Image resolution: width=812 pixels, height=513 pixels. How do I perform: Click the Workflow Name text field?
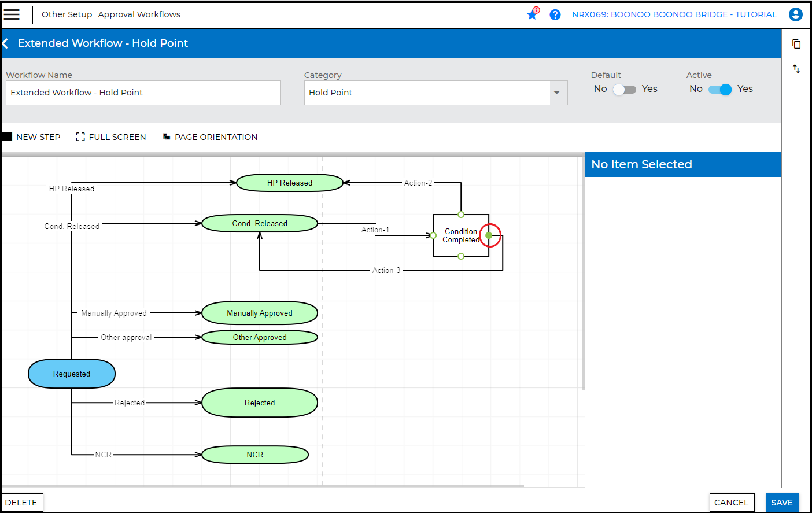coord(143,93)
